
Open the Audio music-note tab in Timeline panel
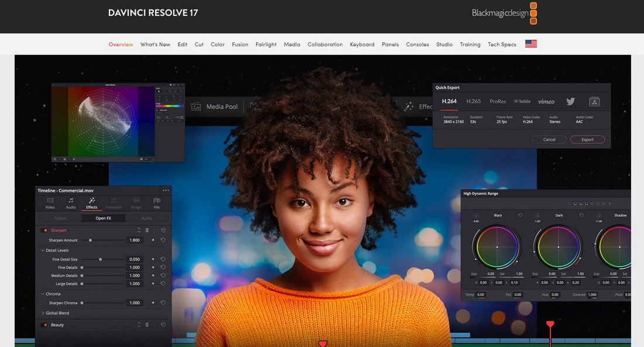click(71, 200)
